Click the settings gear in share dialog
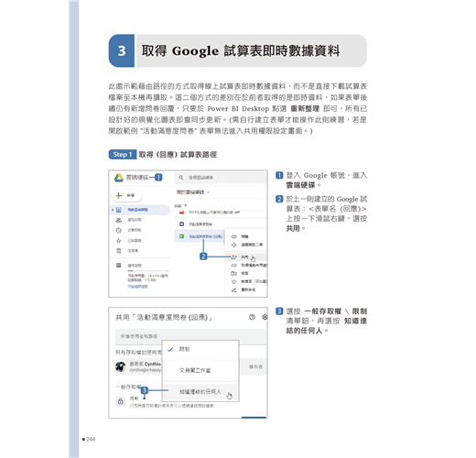476x458 pixels. 265,317
